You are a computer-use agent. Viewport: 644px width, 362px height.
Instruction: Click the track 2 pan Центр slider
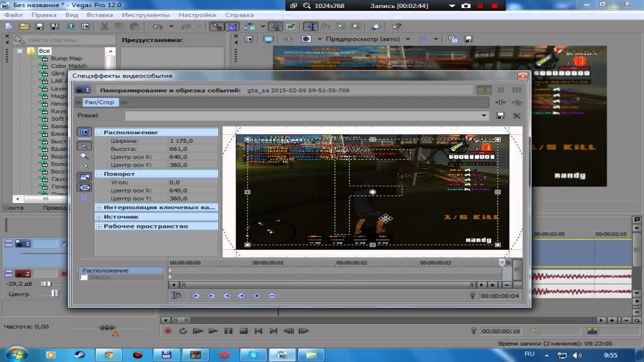click(54, 294)
